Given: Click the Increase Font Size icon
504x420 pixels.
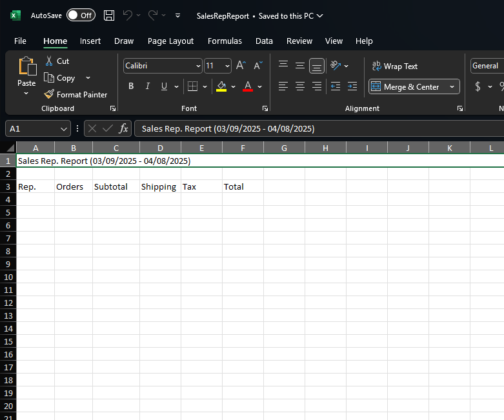Looking at the screenshot, I should (241, 66).
